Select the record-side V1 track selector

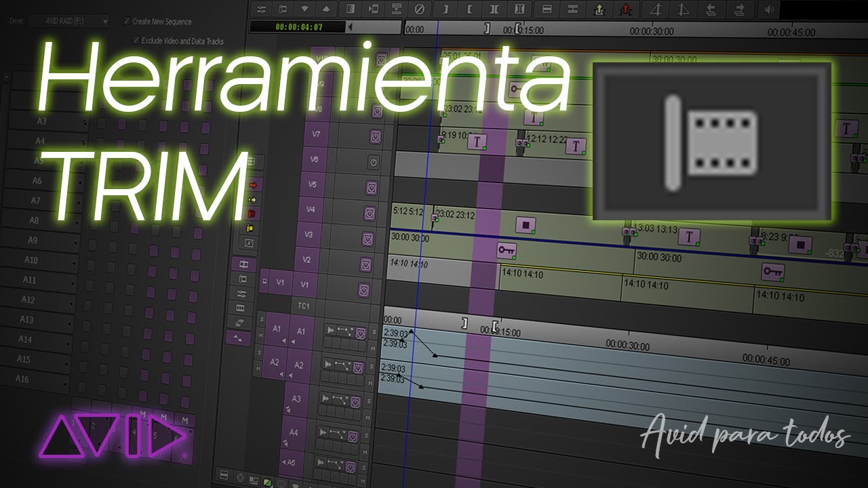(x=304, y=285)
